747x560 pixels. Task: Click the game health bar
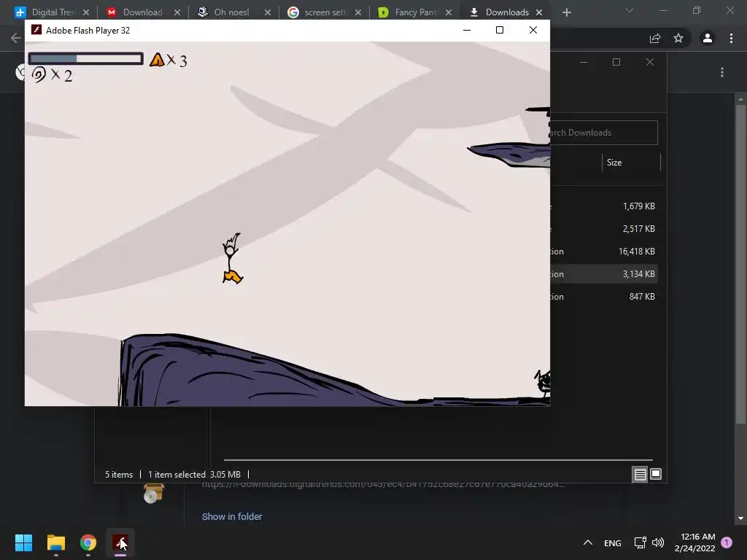86,58
